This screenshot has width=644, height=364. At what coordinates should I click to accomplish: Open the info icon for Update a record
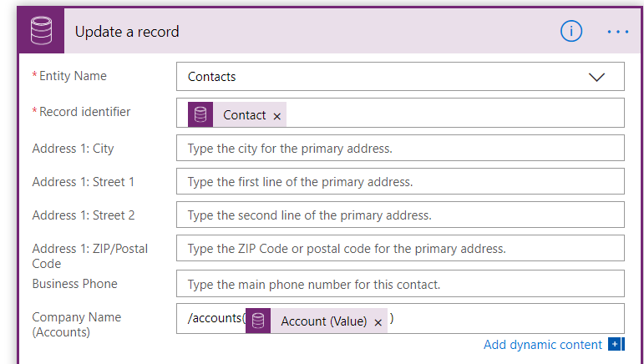tap(571, 32)
